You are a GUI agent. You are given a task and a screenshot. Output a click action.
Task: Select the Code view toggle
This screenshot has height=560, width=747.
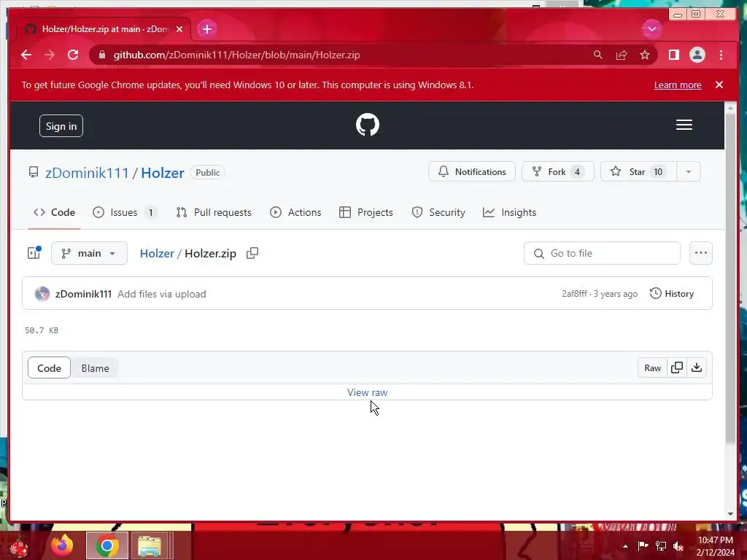click(x=49, y=368)
